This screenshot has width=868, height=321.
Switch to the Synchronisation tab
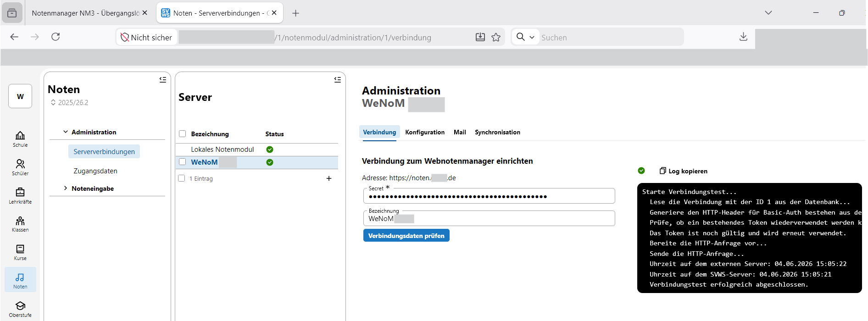point(497,132)
